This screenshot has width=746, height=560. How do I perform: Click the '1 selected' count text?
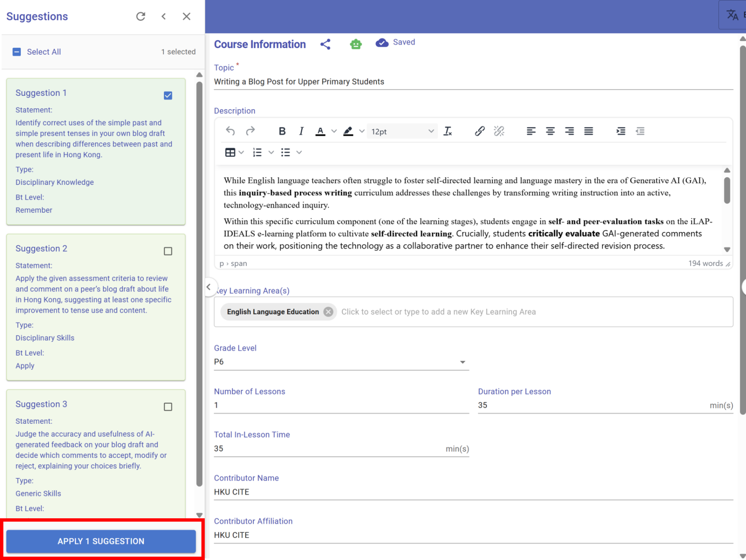pyautogui.click(x=178, y=52)
